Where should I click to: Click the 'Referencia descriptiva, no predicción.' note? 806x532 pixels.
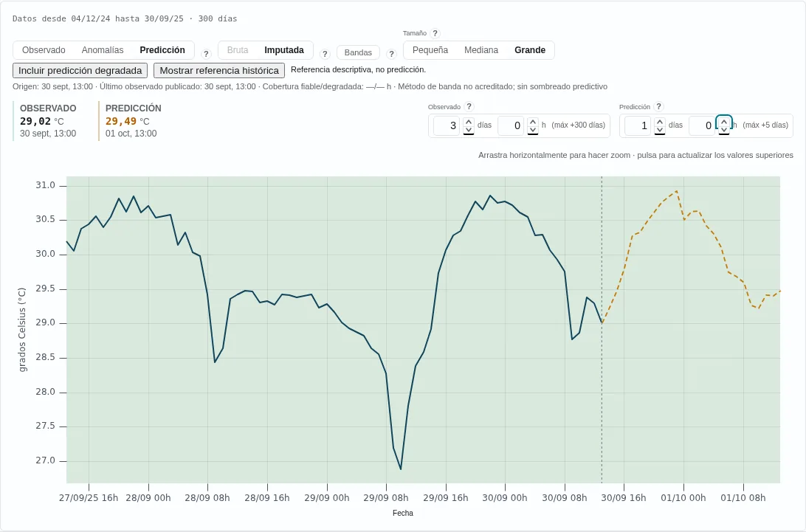click(358, 69)
